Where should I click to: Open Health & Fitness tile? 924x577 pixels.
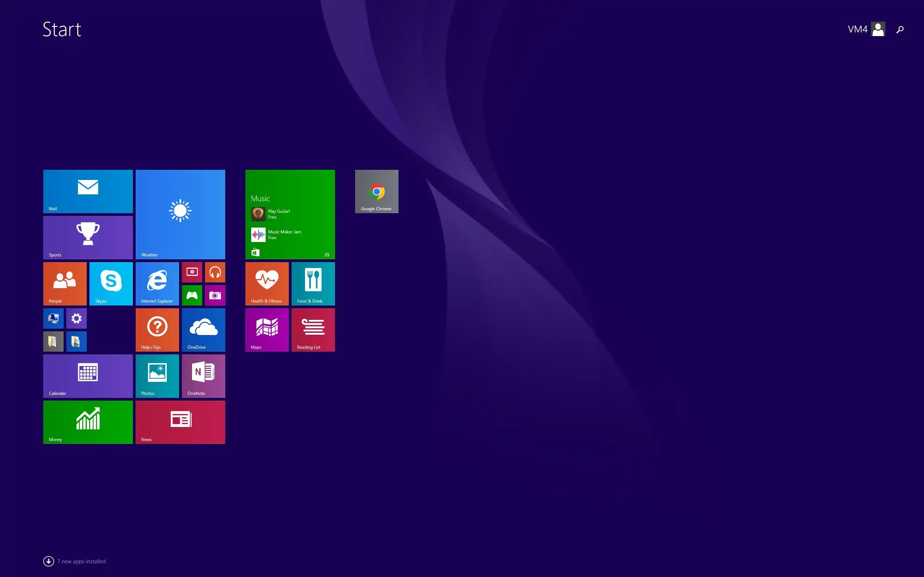coord(267,283)
